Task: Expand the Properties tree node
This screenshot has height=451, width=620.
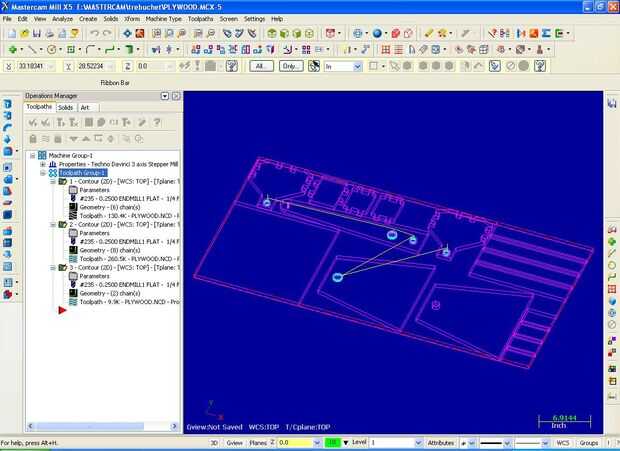Action: click(43, 164)
